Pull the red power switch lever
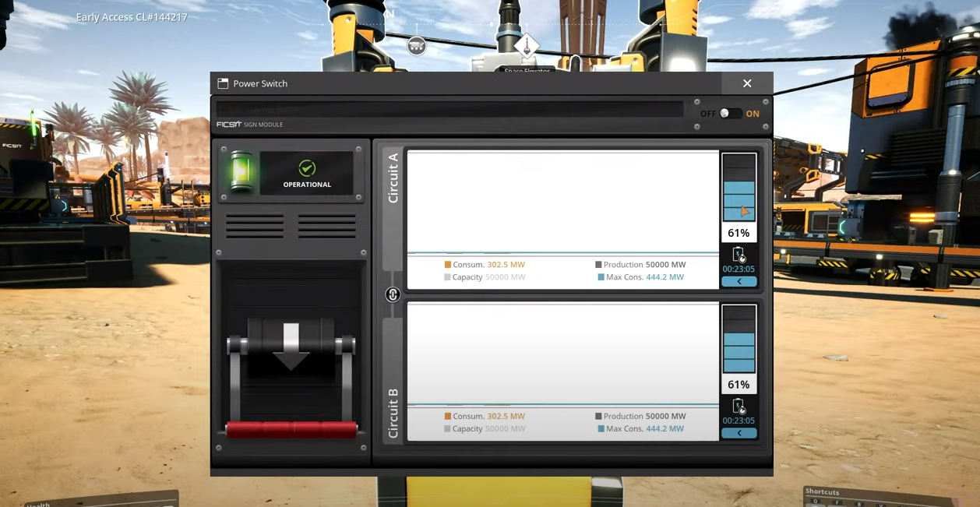 click(291, 429)
